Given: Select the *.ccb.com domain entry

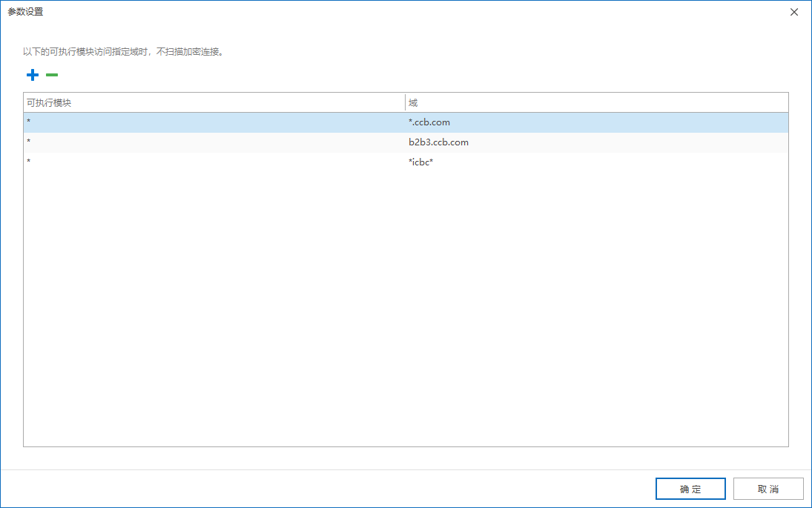Looking at the screenshot, I should coord(429,122).
